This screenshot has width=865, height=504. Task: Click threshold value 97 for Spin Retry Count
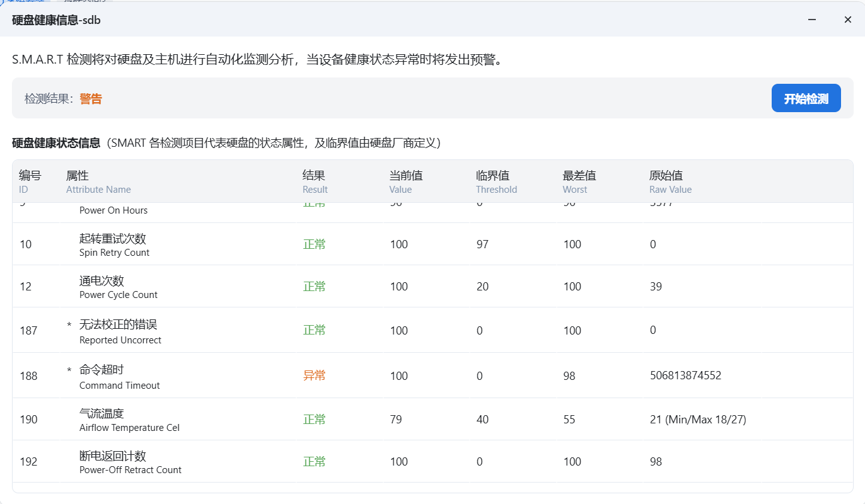482,244
